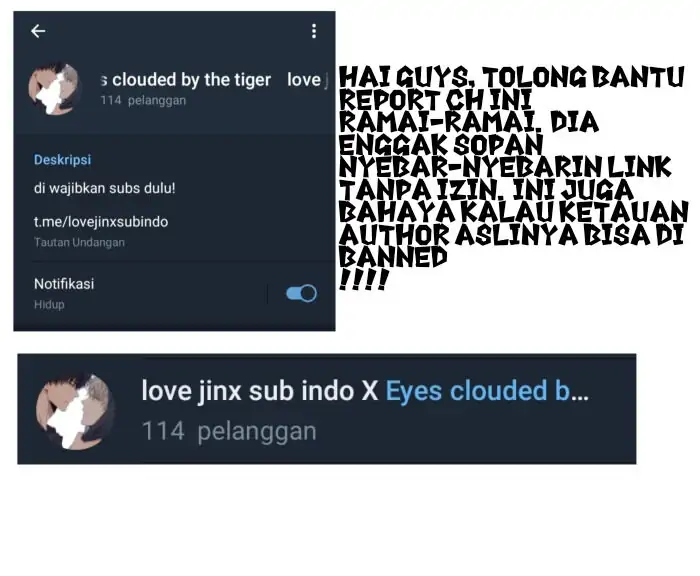
Task: Tap the 'Tautan Undangan' caption
Action: [x=79, y=242]
